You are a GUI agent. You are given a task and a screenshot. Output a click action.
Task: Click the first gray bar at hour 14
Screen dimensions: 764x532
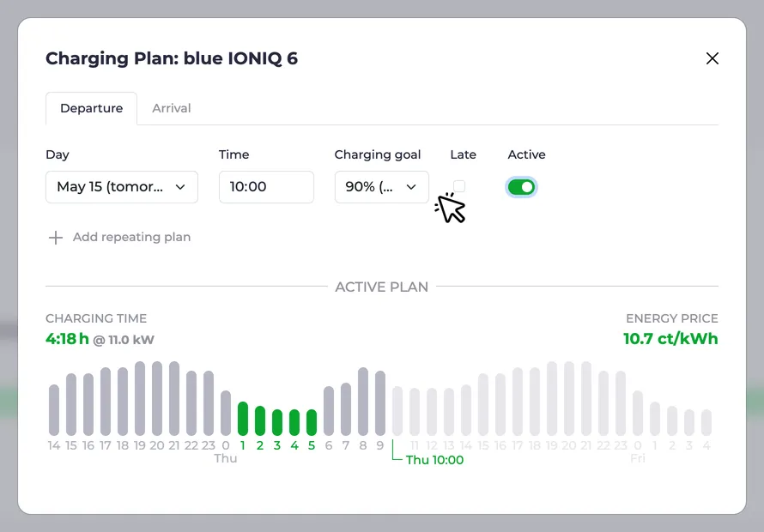tap(54, 410)
